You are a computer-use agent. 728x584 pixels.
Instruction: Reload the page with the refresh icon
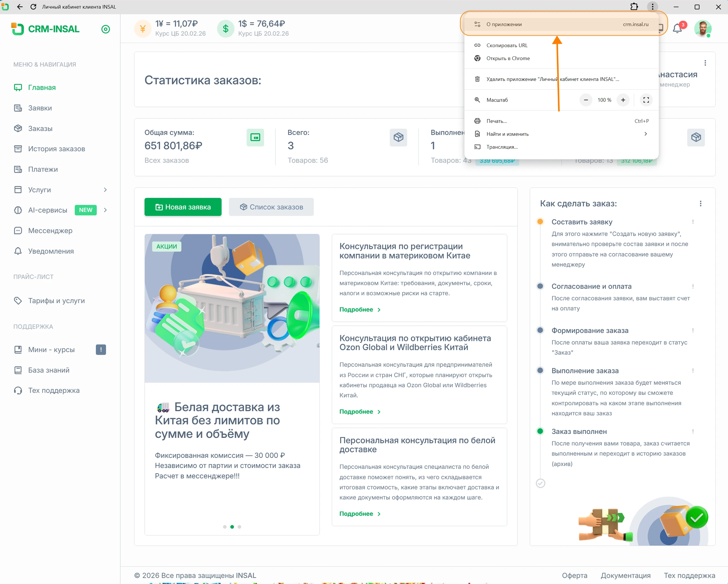point(33,7)
